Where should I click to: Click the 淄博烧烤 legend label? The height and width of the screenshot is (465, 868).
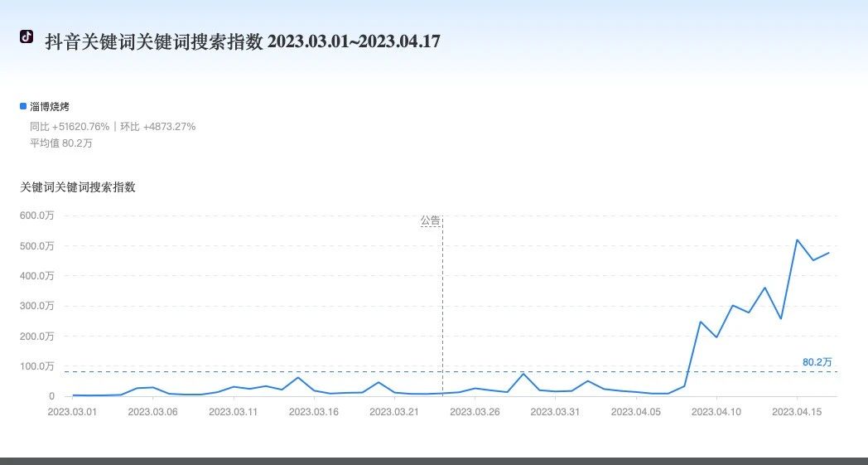pyautogui.click(x=49, y=106)
